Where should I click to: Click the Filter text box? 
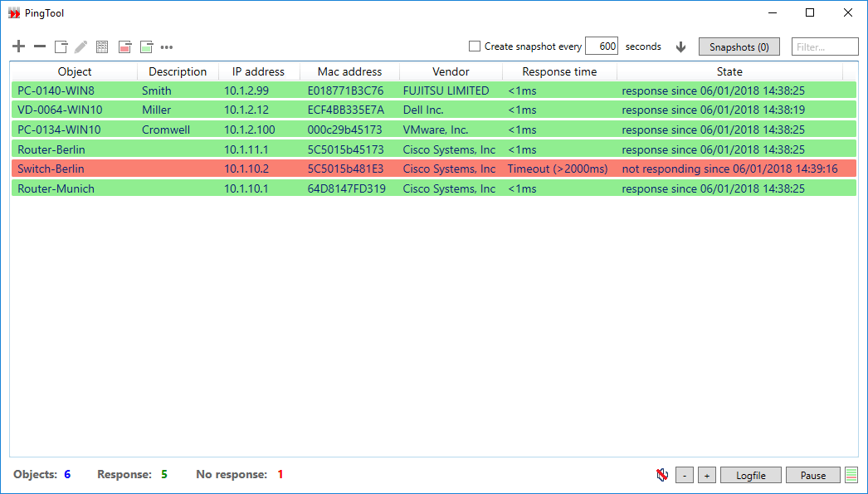[x=824, y=47]
